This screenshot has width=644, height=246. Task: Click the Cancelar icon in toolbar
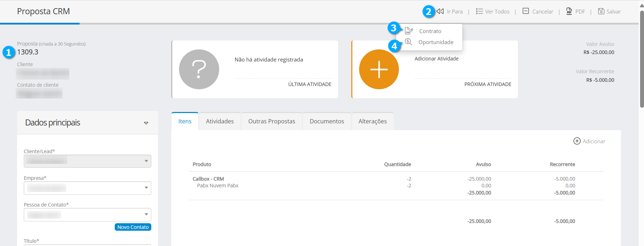[526, 11]
